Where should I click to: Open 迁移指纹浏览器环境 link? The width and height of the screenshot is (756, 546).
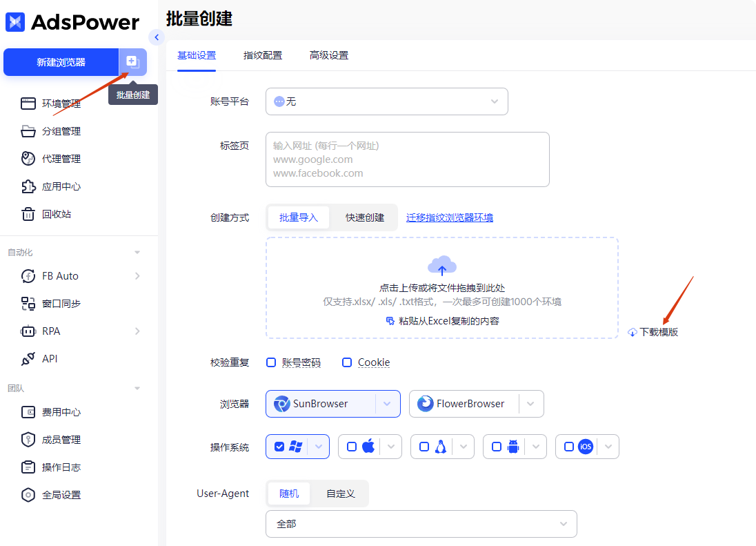449,217
